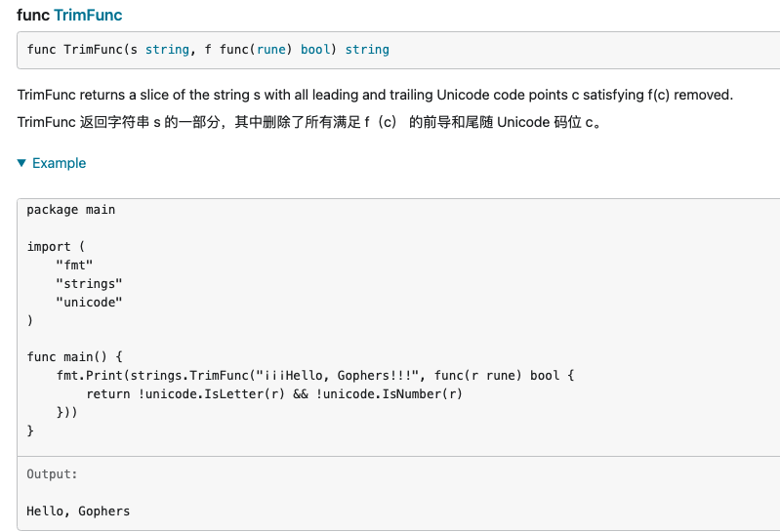This screenshot has width=780, height=532.
Task: Click the "Example" link text
Action: pyautogui.click(x=59, y=163)
